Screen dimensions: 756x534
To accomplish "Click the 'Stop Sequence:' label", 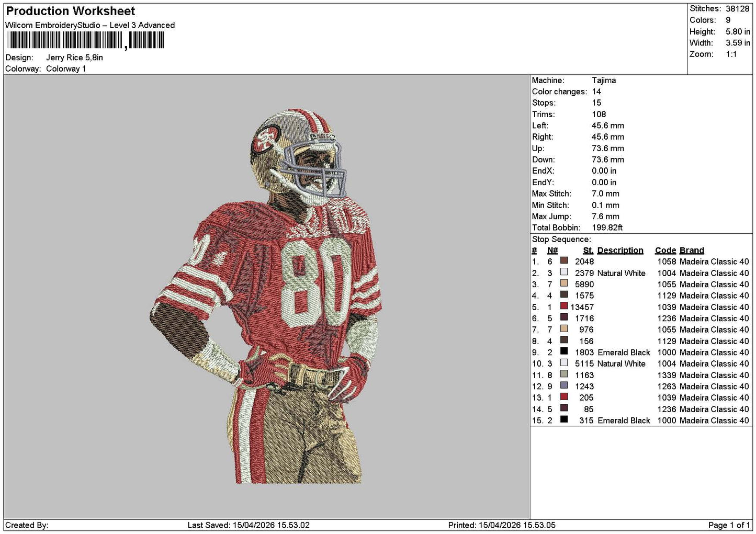I will pyautogui.click(x=561, y=240).
